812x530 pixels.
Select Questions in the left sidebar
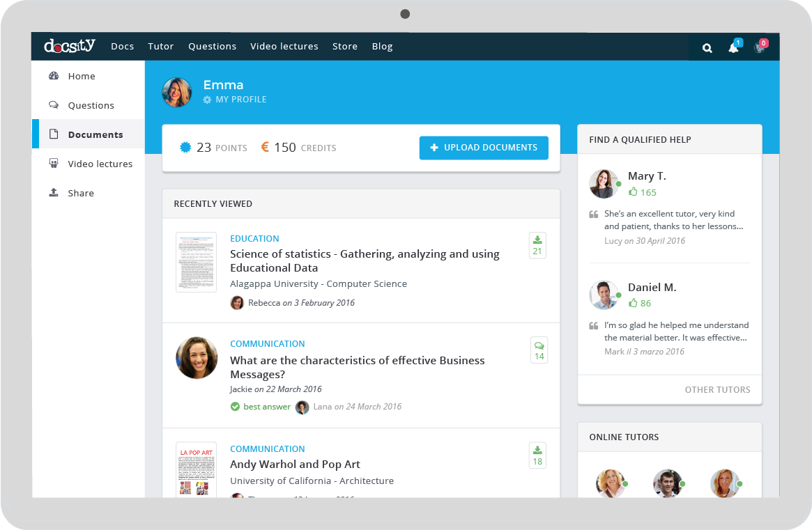coord(91,106)
